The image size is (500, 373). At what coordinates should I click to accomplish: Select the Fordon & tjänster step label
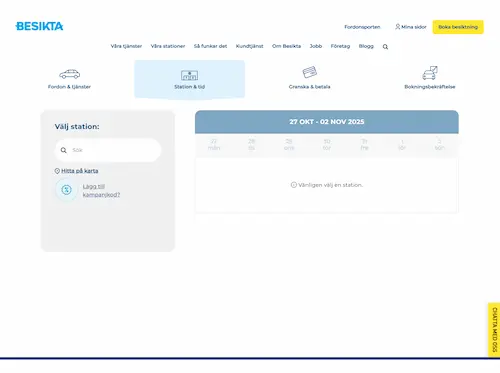tap(69, 87)
